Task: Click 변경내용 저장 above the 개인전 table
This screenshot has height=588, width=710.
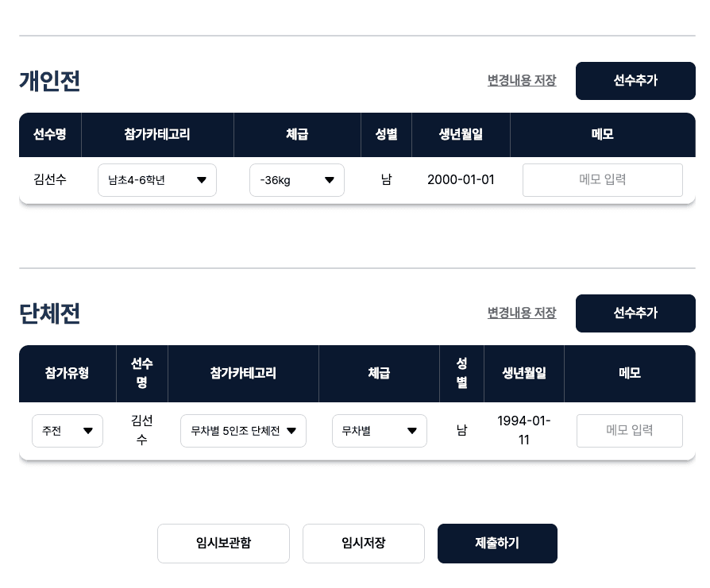Action: click(522, 81)
